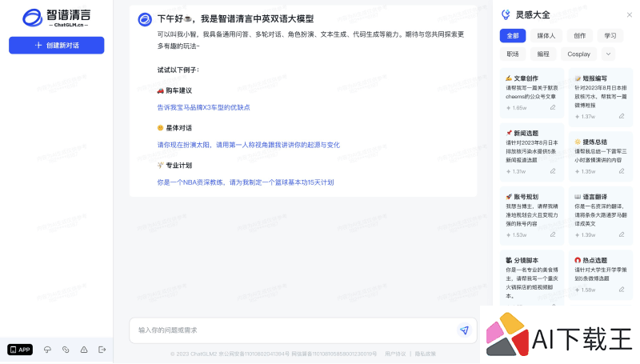
Task: Open the 分镜脚本 inspiration card
Action: [x=532, y=278]
